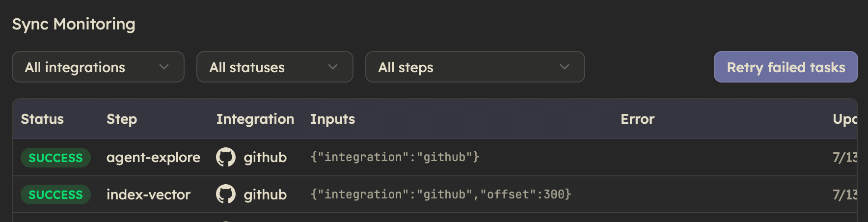Click inputs JSON containing offset 300
This screenshot has width=868, height=222.
click(x=441, y=194)
